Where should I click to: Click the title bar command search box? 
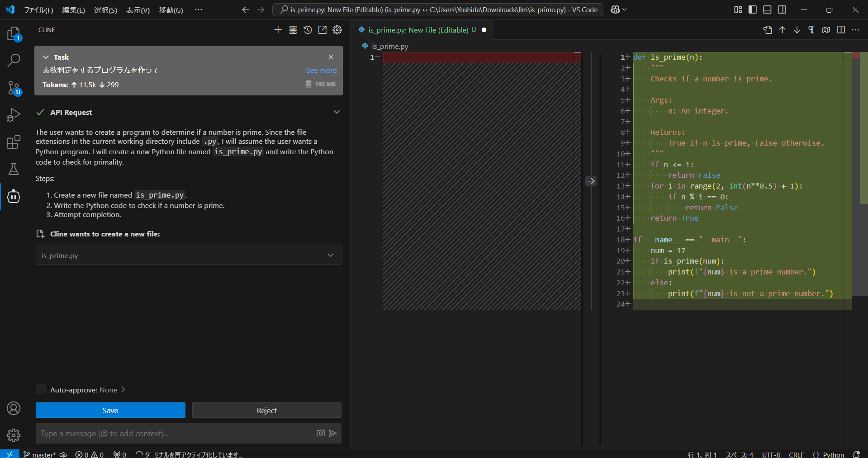click(x=438, y=9)
